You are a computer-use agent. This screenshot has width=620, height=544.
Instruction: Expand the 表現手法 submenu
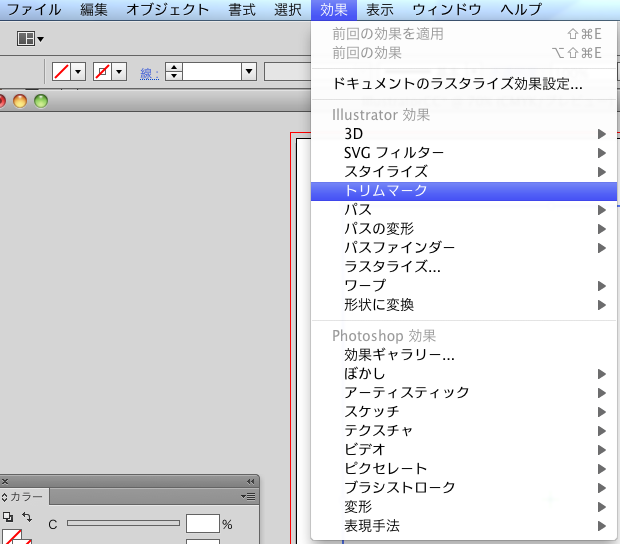464,525
